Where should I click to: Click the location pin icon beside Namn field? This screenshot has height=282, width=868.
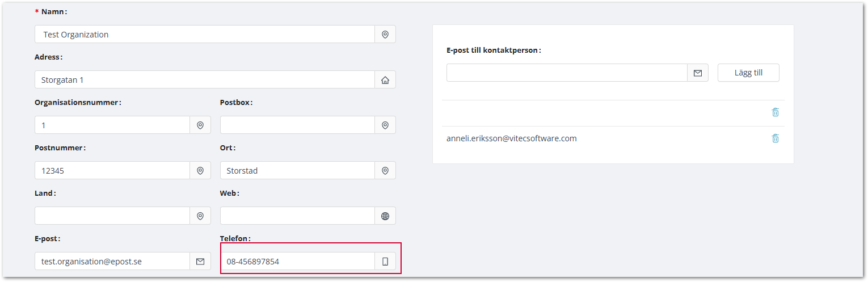[x=385, y=34]
